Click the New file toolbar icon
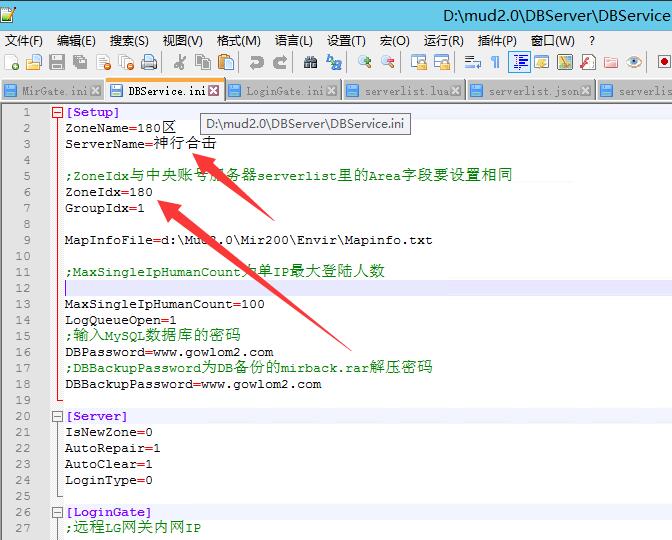The image size is (672, 540). coord(11,62)
